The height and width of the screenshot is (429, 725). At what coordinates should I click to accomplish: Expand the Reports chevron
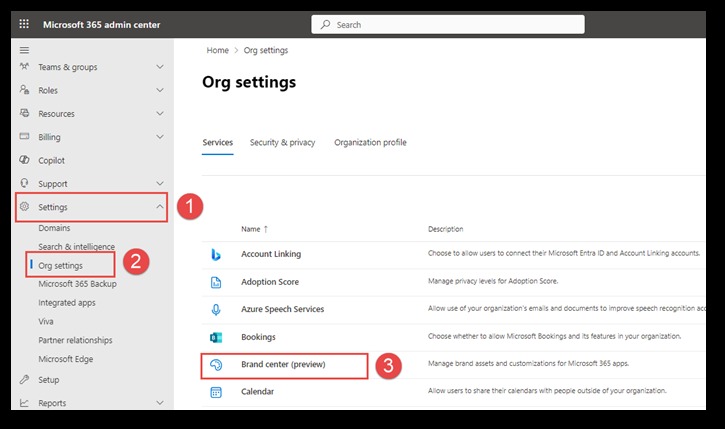[160, 403]
